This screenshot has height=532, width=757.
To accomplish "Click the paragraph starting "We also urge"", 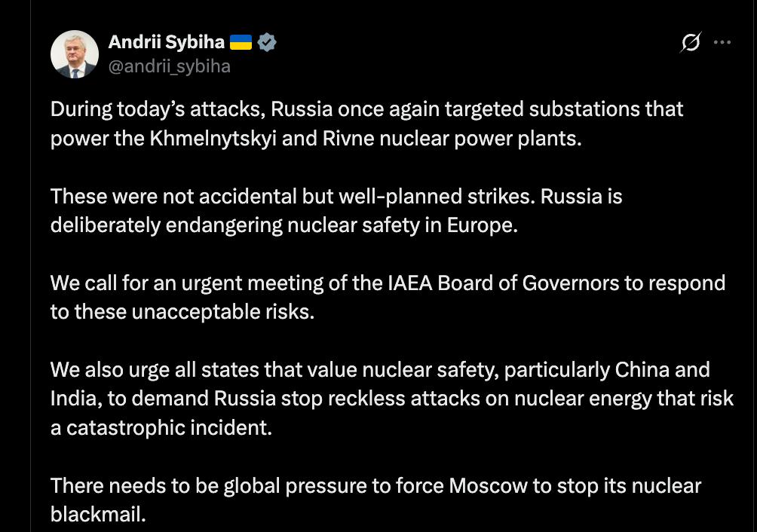I will pos(391,399).
